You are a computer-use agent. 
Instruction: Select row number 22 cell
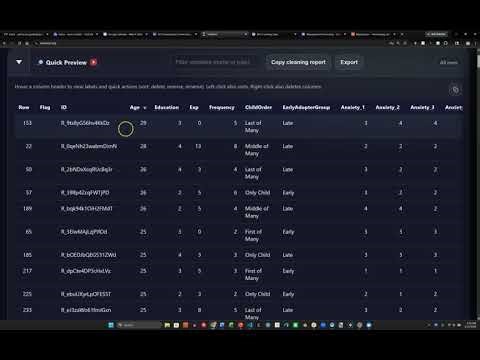point(29,146)
